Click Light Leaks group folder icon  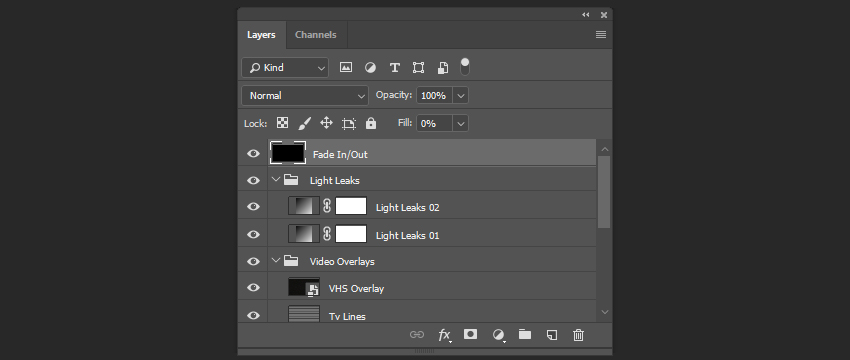tap(291, 179)
